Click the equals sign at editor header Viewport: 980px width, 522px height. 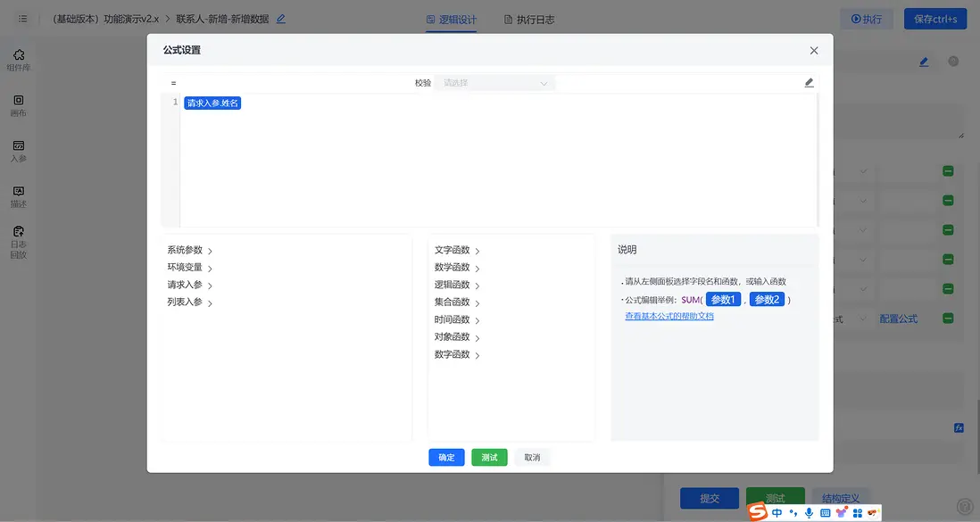point(173,83)
